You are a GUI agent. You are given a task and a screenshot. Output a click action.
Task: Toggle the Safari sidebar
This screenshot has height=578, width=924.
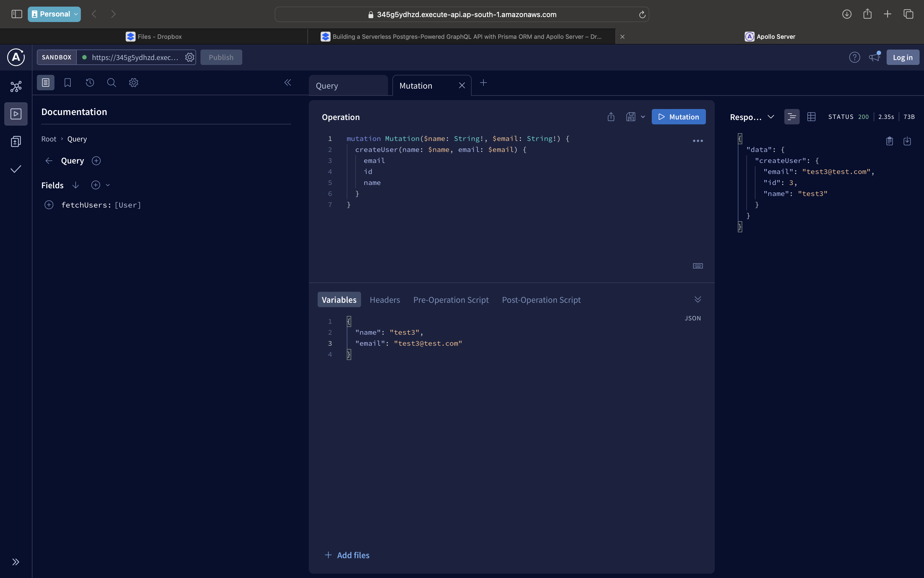16,14
